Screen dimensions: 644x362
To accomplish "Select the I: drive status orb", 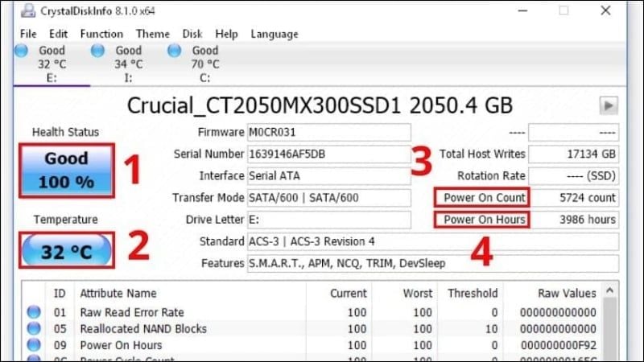I will click(x=98, y=51).
